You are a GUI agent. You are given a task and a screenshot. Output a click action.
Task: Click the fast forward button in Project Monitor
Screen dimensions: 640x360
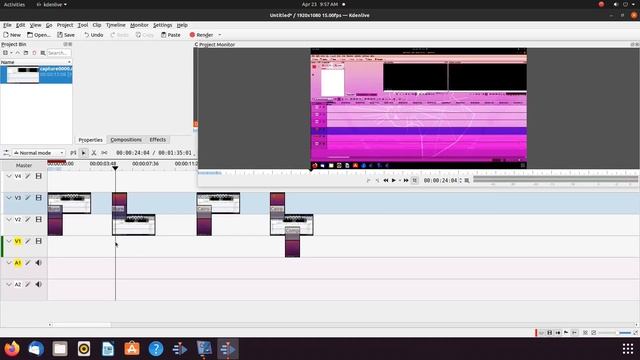tap(406, 180)
